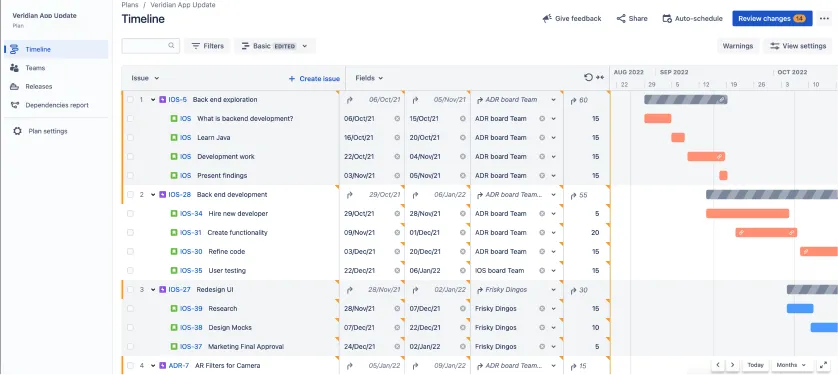Click the story icon beside User testing
This screenshot has height=375, width=839.
174,271
